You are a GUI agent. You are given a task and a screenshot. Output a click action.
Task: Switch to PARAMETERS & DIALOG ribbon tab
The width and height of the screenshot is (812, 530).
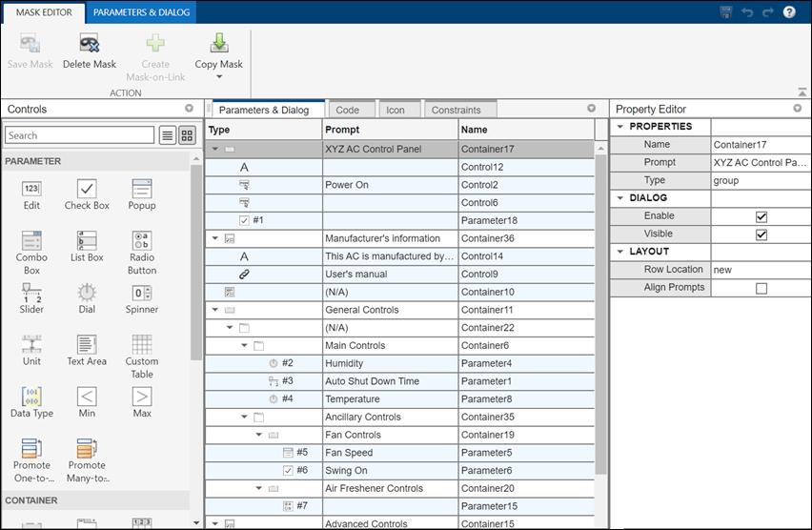point(142,12)
